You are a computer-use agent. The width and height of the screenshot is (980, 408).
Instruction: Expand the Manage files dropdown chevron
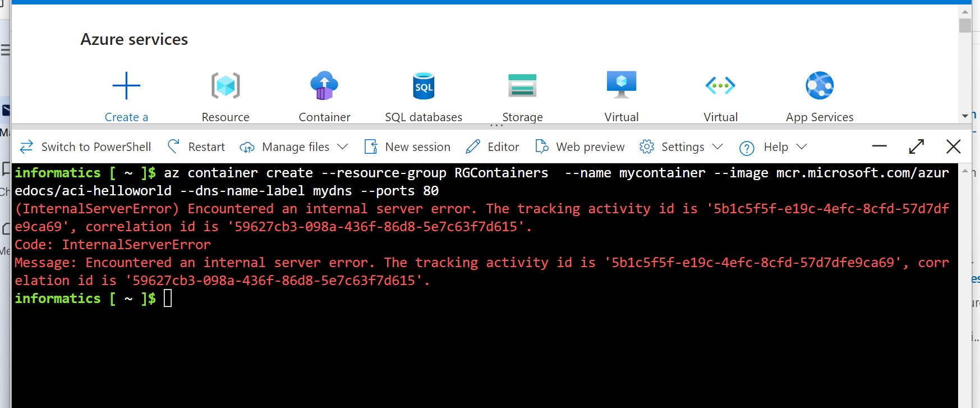342,146
